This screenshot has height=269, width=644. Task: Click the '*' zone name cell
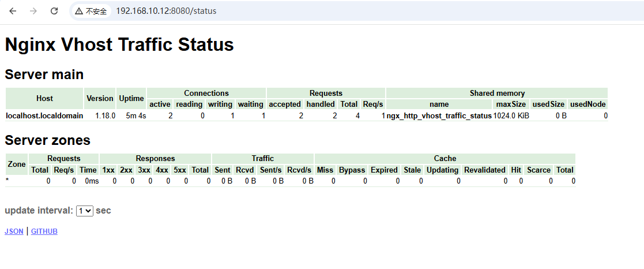[x=17, y=181]
